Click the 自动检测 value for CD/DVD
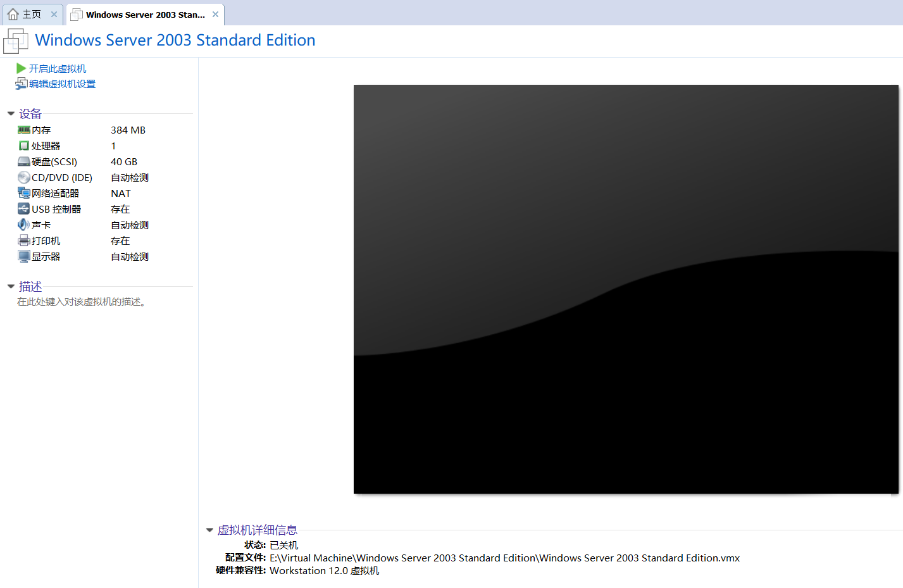The height and width of the screenshot is (588, 903). point(130,177)
